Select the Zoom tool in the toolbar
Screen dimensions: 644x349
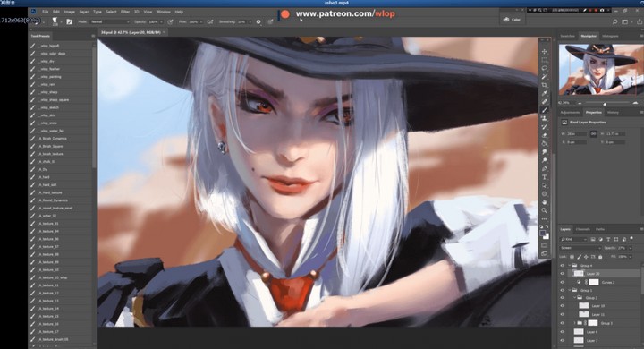click(x=544, y=210)
